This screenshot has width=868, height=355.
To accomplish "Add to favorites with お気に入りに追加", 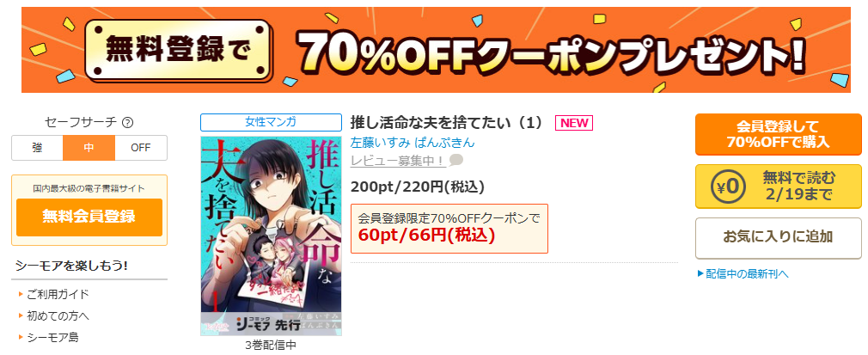I will (779, 238).
